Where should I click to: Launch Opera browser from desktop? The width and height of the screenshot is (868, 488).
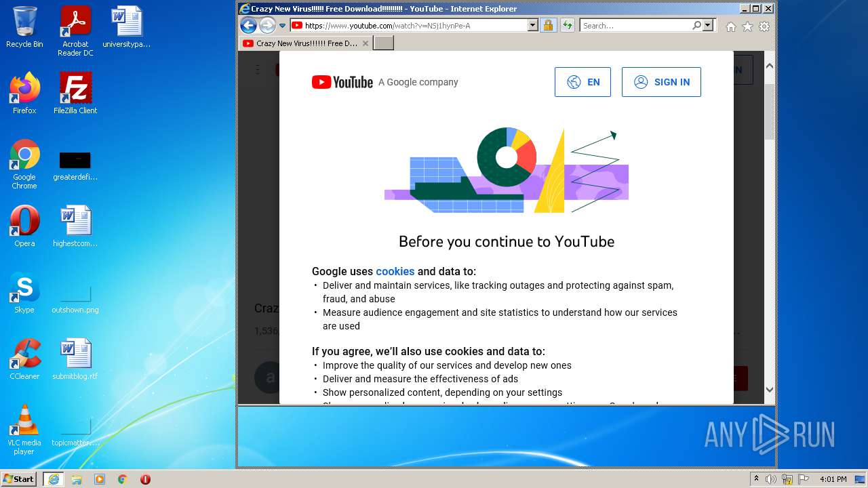pyautogui.click(x=24, y=226)
